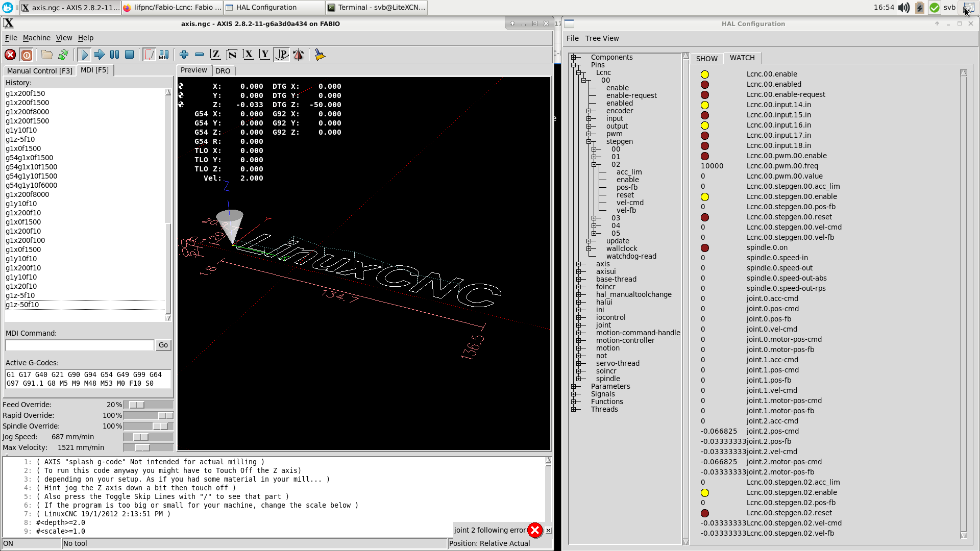Viewport: 980px width, 551px height.
Task: Toggle the Emergency Stop button
Action: (x=10, y=55)
